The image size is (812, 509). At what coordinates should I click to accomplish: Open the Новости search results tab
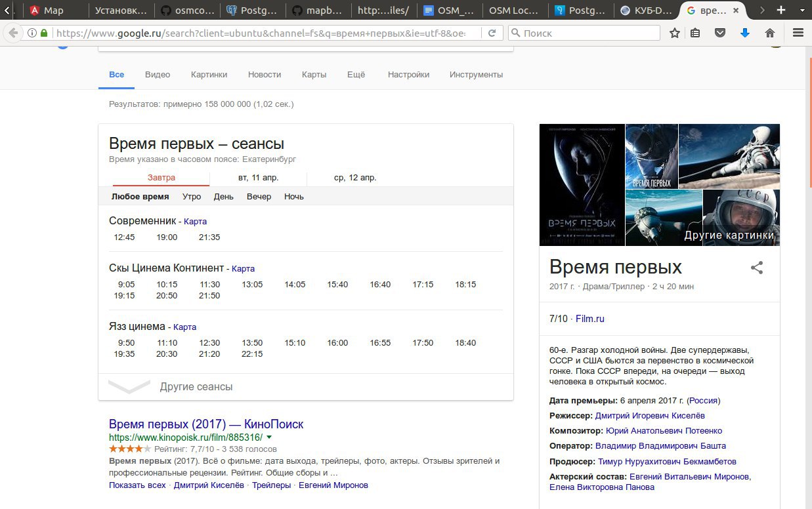coord(265,75)
